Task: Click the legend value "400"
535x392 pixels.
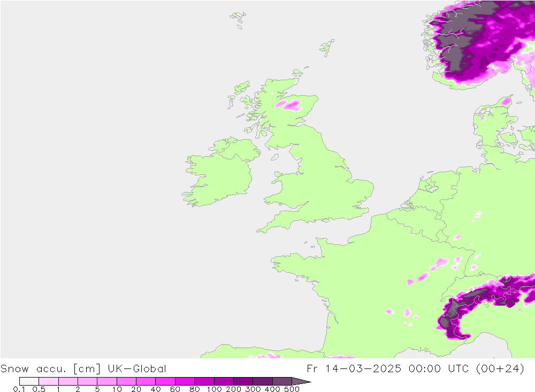Action: pos(272,389)
